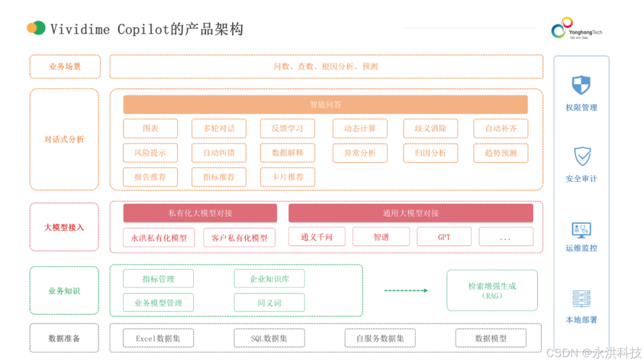Click the 永洪私有化模型 box
This screenshot has width=644, height=363.
point(159,238)
